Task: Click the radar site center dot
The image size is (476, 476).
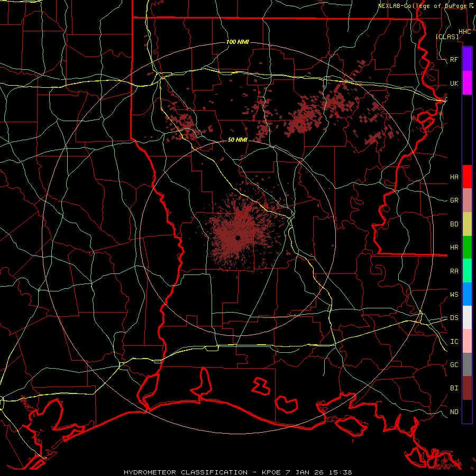Action: [x=238, y=237]
